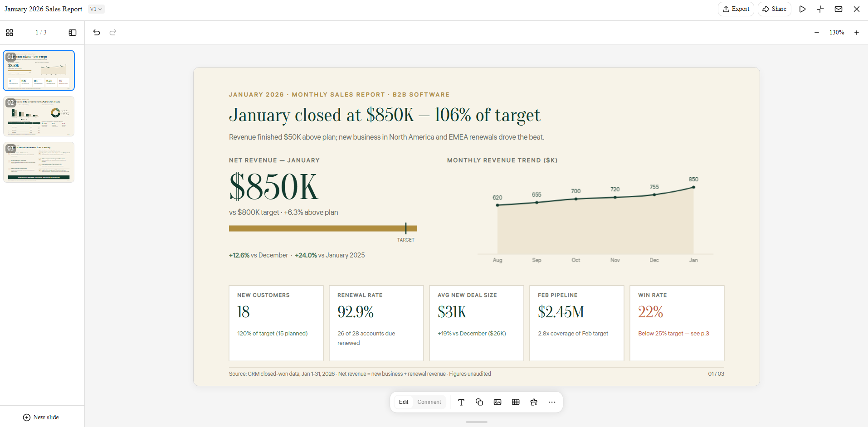
Task: Start the slideshow presentation
Action: click(x=802, y=9)
